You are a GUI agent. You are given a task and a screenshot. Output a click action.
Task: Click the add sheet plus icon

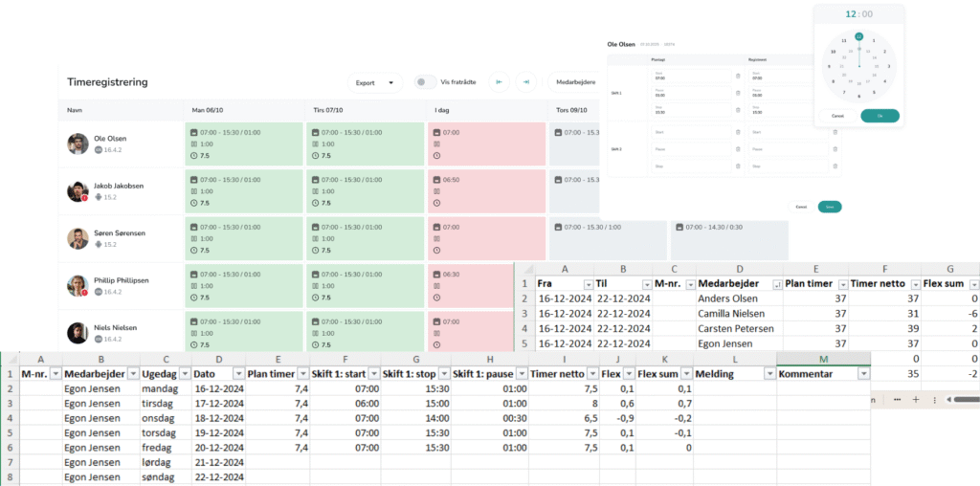[917, 398]
